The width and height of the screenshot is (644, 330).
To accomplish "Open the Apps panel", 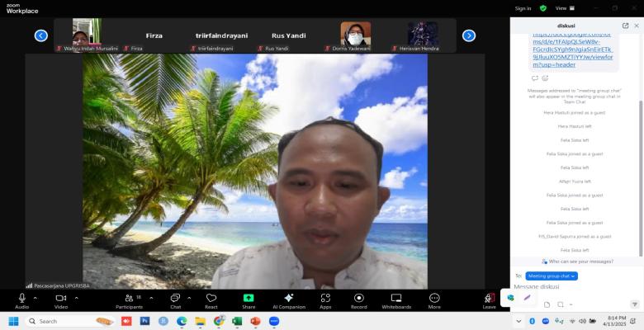I will click(x=325, y=299).
